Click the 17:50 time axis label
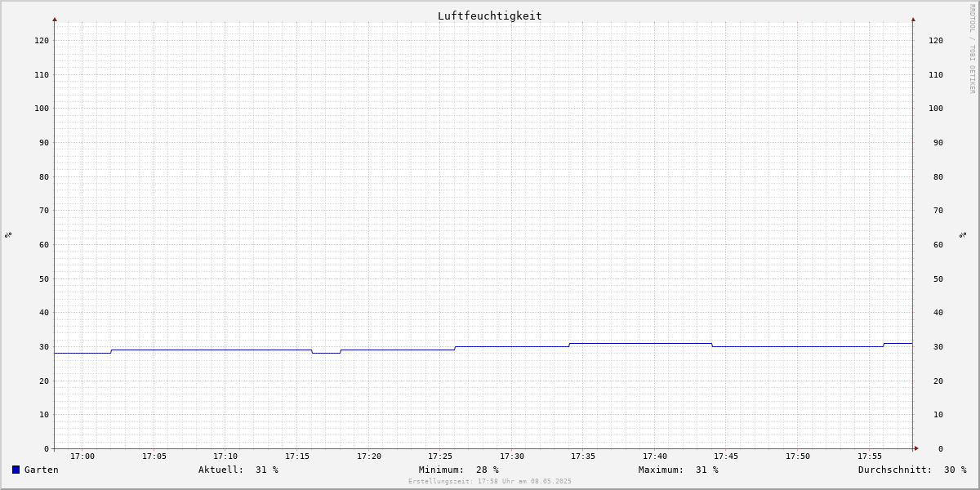The height and width of the screenshot is (490, 980). [x=798, y=457]
